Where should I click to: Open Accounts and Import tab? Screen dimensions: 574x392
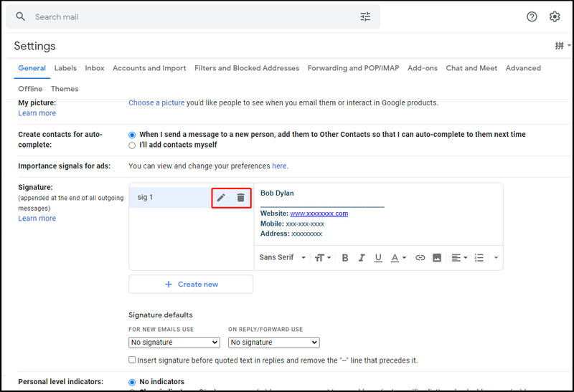pyautogui.click(x=149, y=68)
